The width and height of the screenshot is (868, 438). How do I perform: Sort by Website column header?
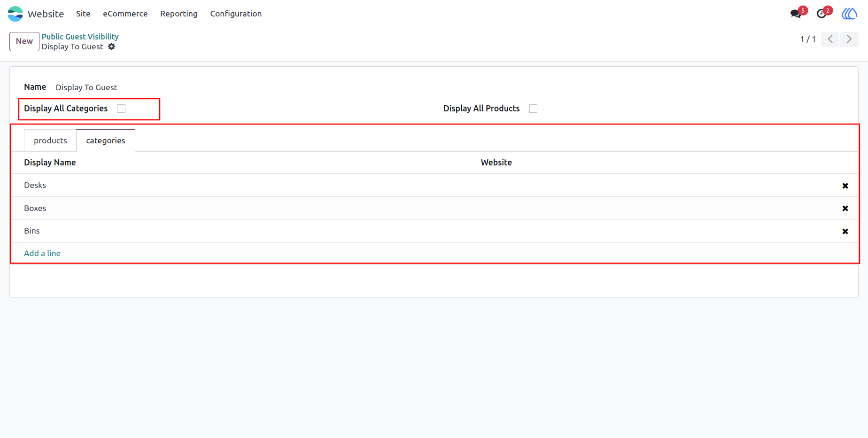tap(496, 163)
